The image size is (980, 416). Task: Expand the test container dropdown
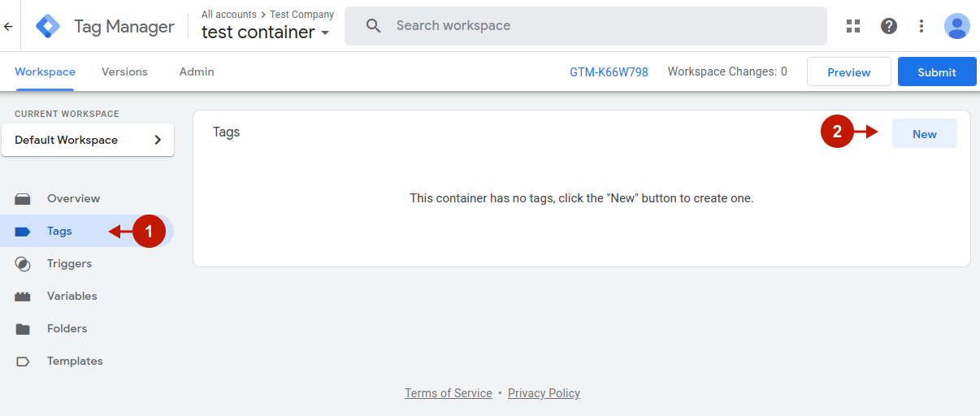tap(325, 33)
